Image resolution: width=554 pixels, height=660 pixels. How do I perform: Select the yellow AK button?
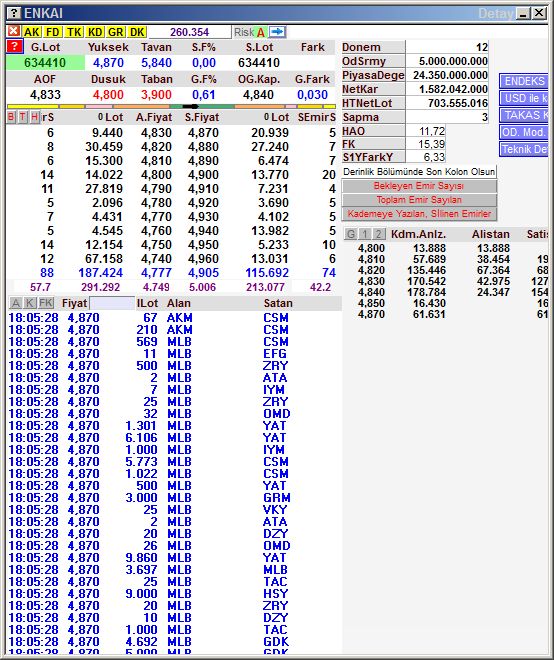[32, 32]
